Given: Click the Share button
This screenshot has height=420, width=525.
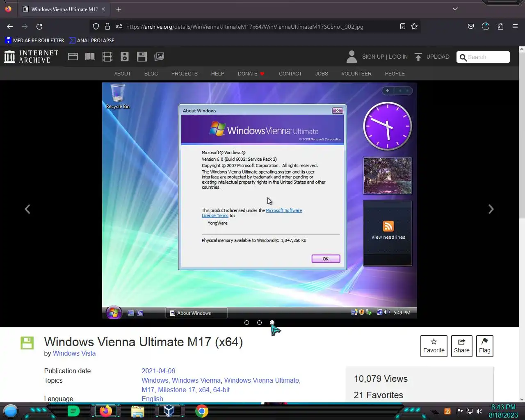Looking at the screenshot, I should coord(462,346).
